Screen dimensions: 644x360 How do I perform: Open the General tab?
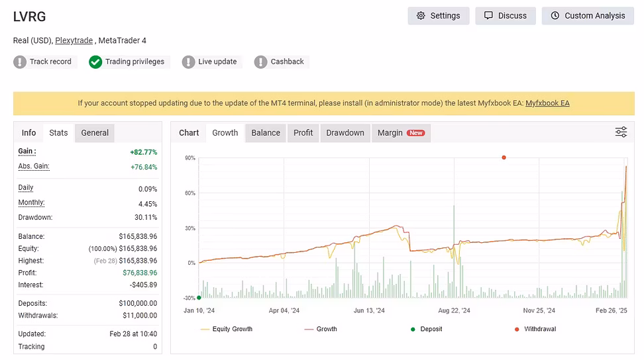coord(95,133)
